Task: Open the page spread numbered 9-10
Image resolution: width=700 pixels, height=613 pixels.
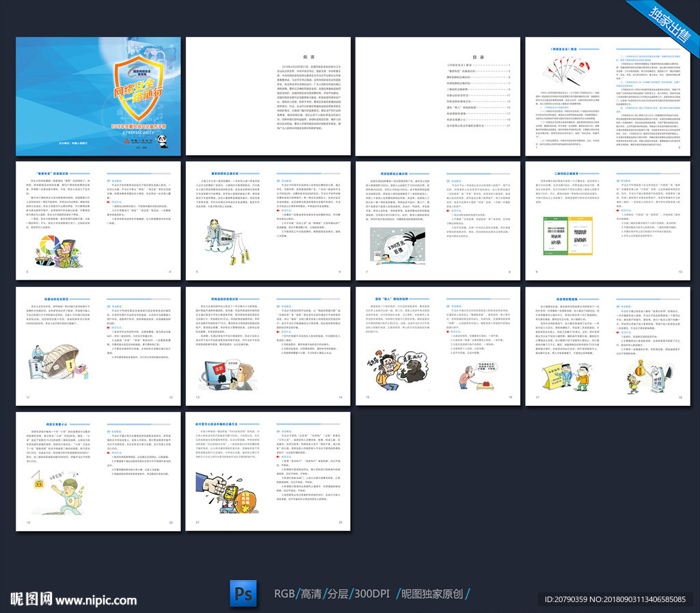Action: click(608, 221)
